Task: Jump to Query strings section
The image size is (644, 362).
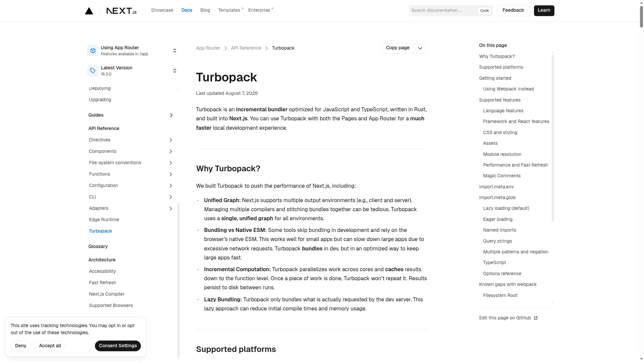Action: coord(497,241)
